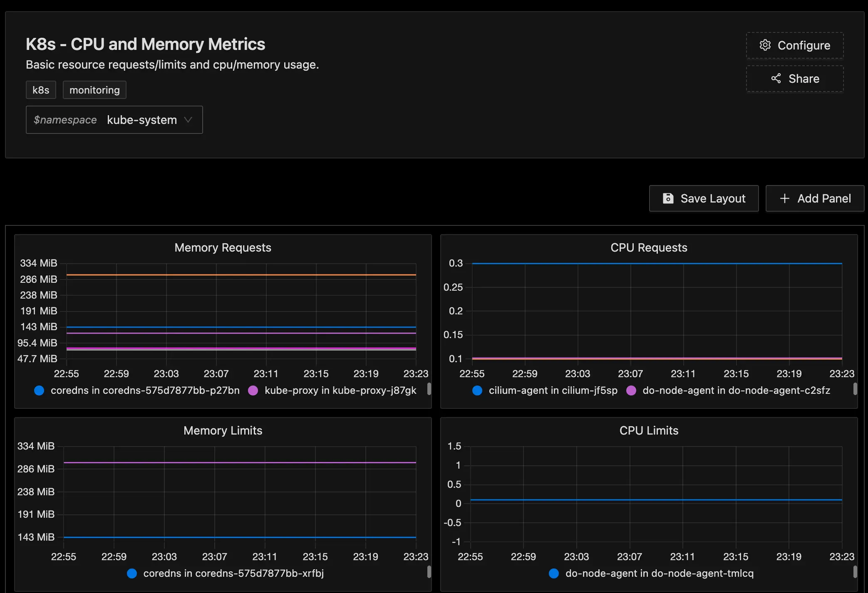Click the CPU Limits legend scrollbar

[x=855, y=572]
